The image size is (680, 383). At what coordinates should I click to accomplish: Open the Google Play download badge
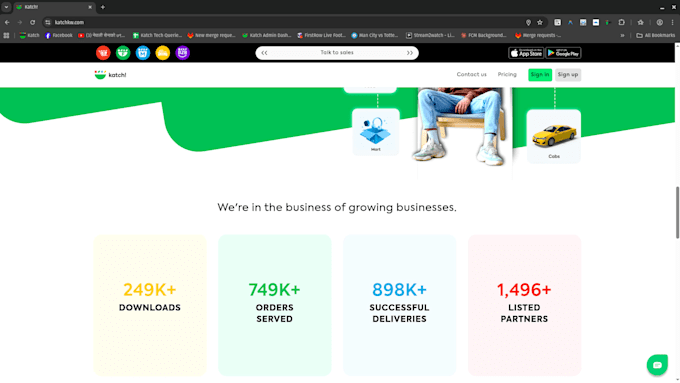[x=563, y=53]
